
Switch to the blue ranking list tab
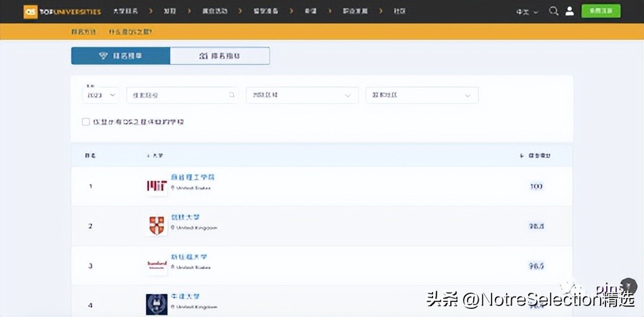[121, 56]
